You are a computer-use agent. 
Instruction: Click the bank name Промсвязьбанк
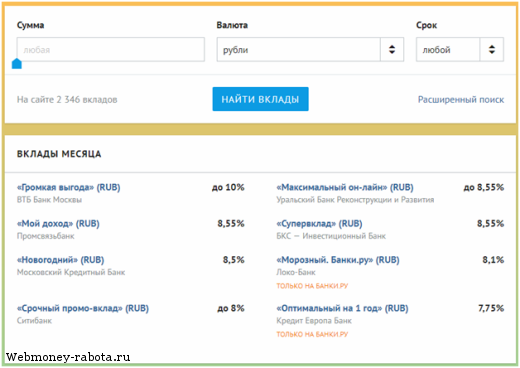(x=46, y=236)
